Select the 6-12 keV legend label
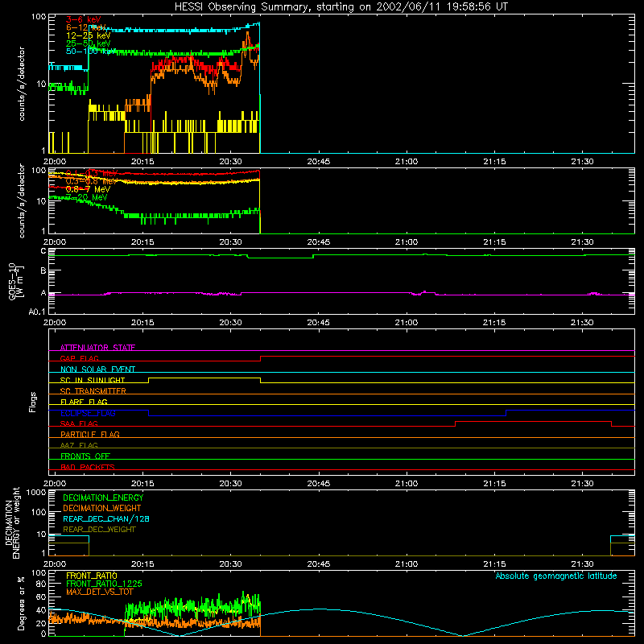Image resolution: width=644 pixels, height=644 pixels. tap(85, 27)
